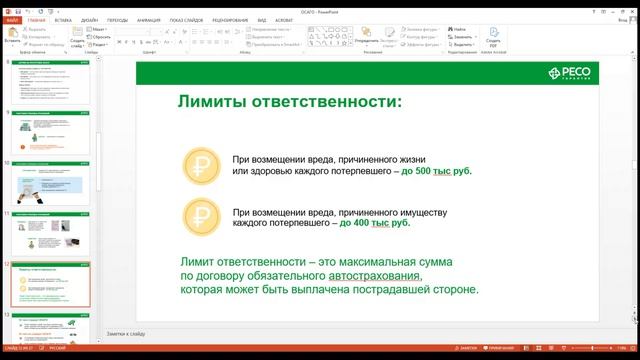
Task: Switch to normal view icon in status bar
Action: click(x=527, y=348)
